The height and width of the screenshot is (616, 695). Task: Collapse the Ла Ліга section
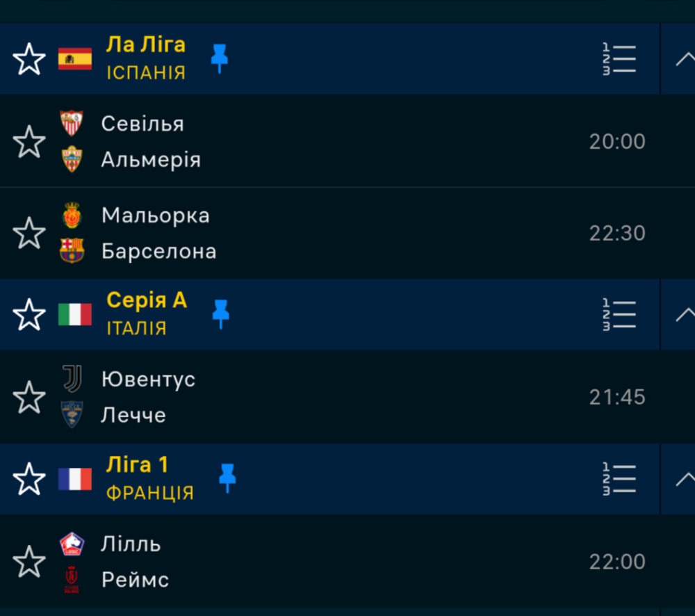tap(685, 59)
